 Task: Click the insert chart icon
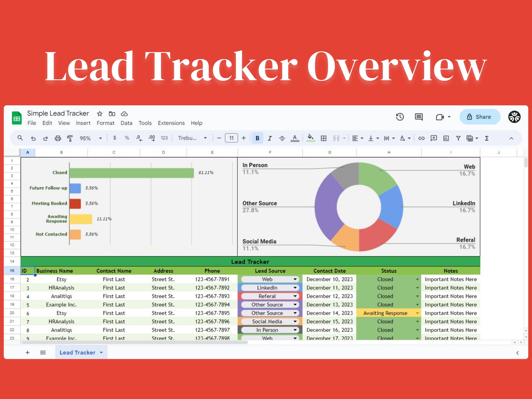click(x=446, y=138)
